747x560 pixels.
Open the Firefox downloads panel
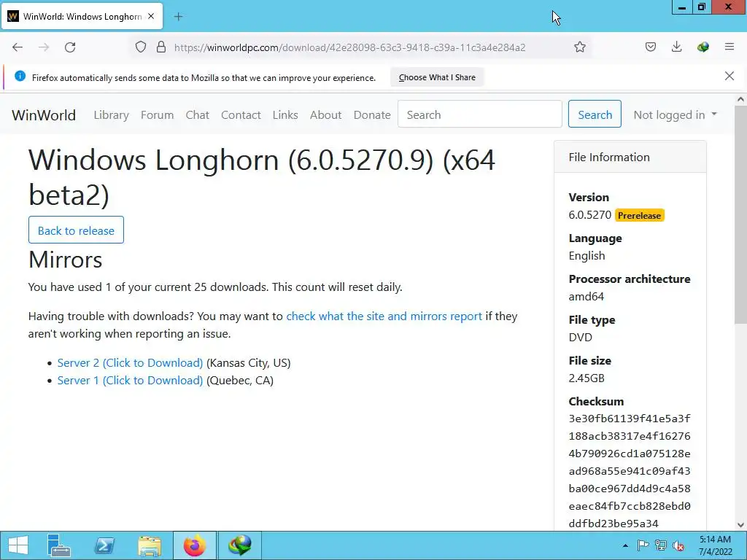(x=676, y=47)
